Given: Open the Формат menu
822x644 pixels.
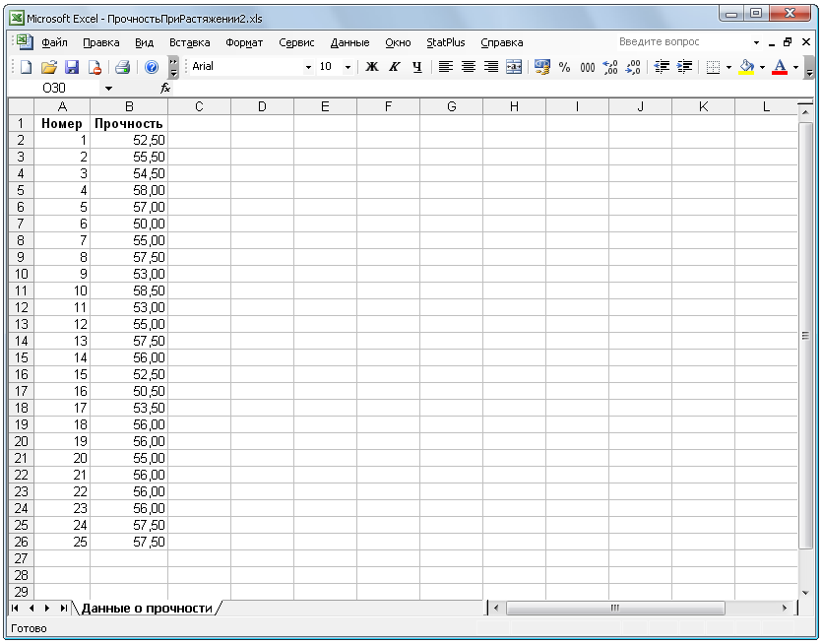Looking at the screenshot, I should 244,42.
